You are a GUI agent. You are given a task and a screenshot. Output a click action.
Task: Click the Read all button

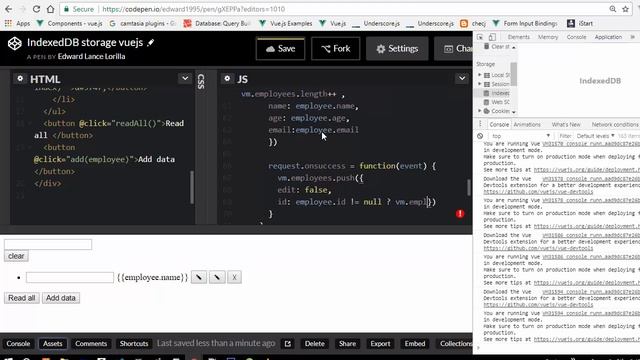(22, 298)
